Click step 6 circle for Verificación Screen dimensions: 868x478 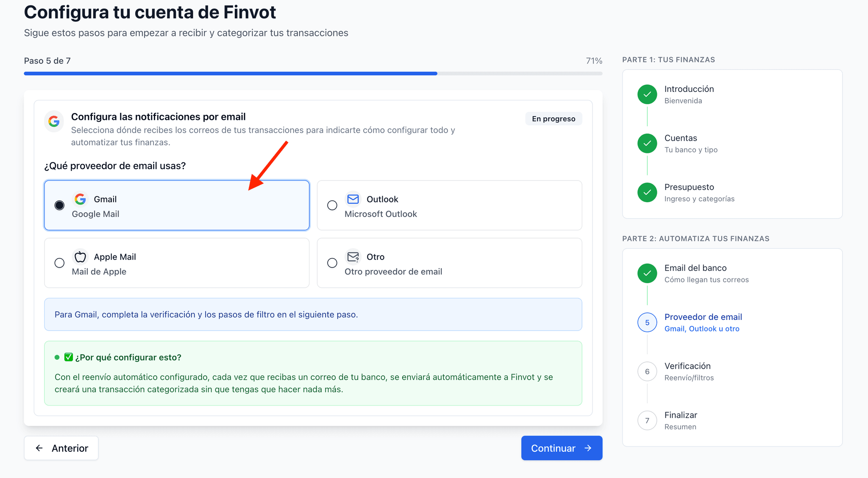(647, 372)
